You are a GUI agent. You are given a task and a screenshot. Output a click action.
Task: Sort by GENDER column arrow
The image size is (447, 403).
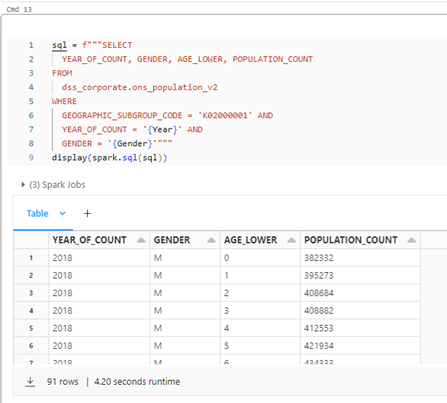211,240
